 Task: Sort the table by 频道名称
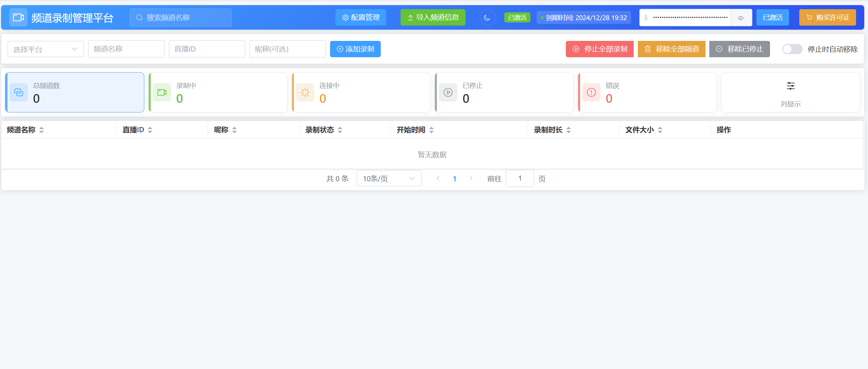click(42, 130)
